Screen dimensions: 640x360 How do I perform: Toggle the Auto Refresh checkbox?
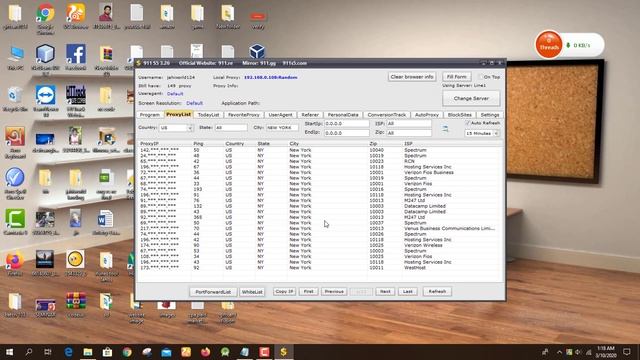click(467, 123)
